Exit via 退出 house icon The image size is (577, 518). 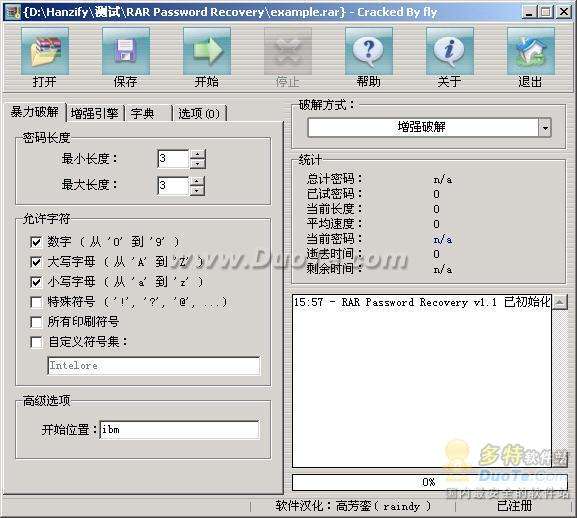[531, 52]
